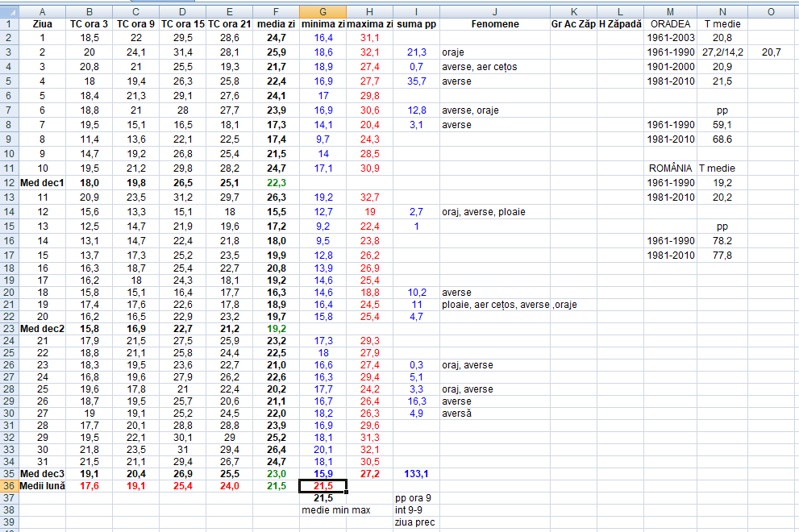Click the green 23,0 in Med dec3 row
The width and height of the screenshot is (799, 532).
pos(276,474)
